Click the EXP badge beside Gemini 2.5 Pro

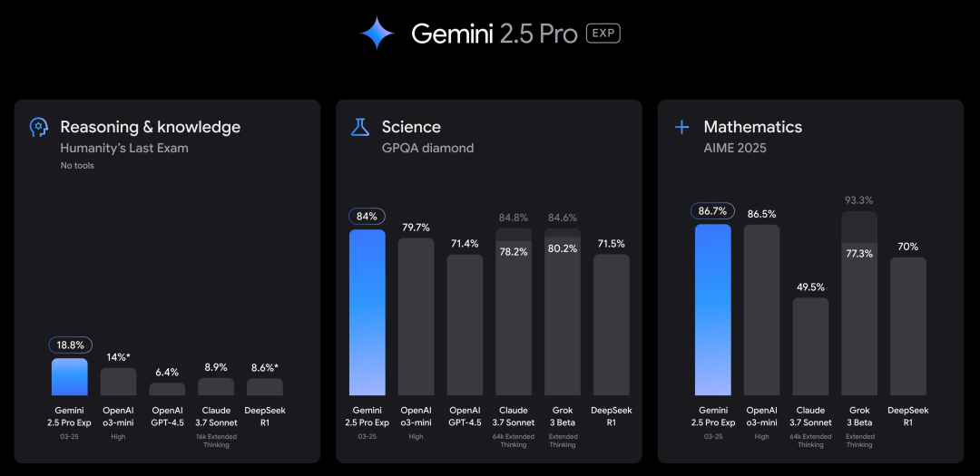click(x=603, y=34)
